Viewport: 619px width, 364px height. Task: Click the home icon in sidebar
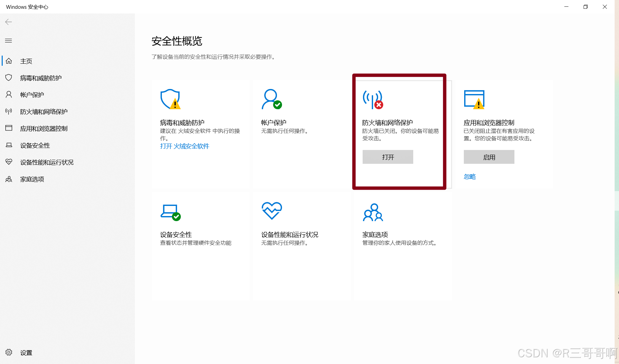point(9,61)
